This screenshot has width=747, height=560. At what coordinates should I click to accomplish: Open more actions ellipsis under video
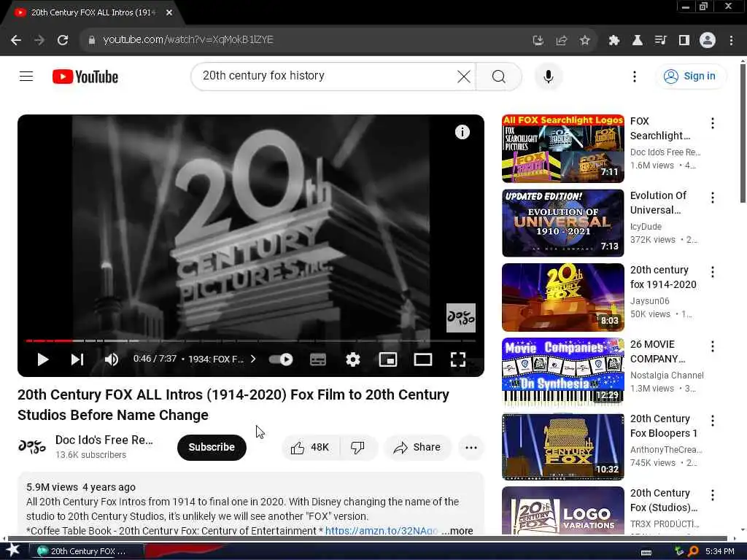[x=471, y=447]
